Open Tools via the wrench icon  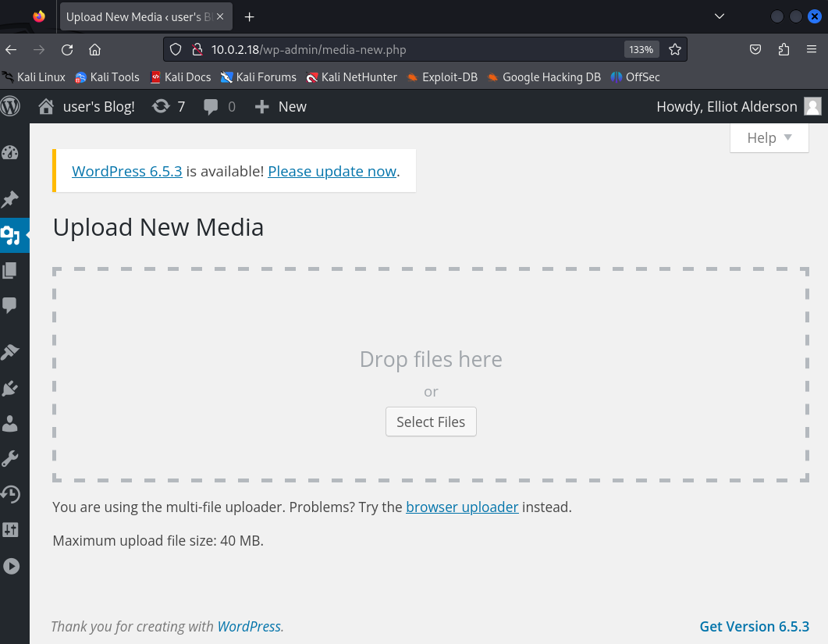click(10, 459)
